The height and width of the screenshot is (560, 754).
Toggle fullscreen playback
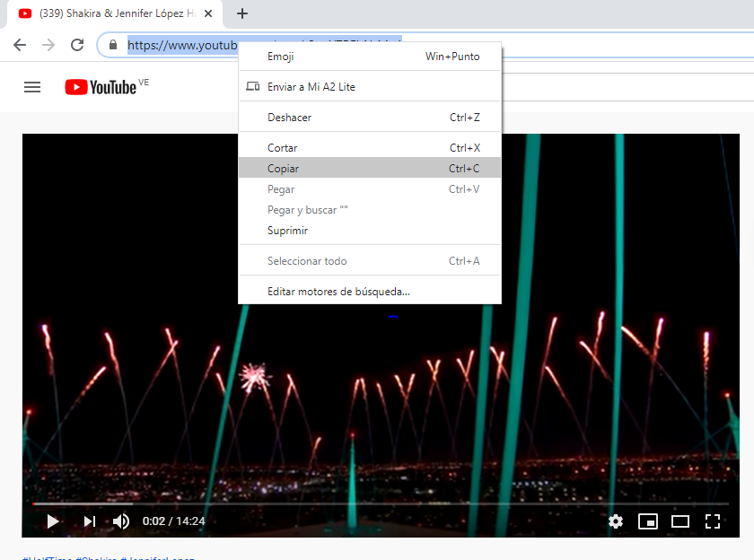pos(713,521)
